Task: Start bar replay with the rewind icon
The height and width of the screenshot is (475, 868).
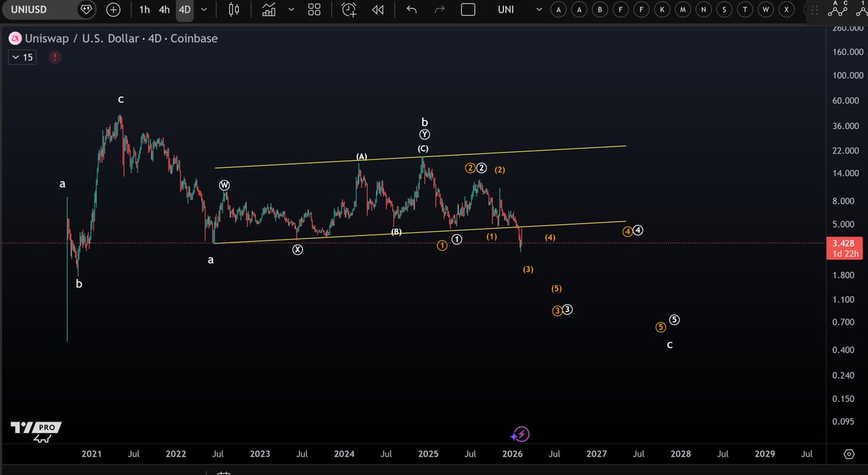Action: (x=378, y=9)
